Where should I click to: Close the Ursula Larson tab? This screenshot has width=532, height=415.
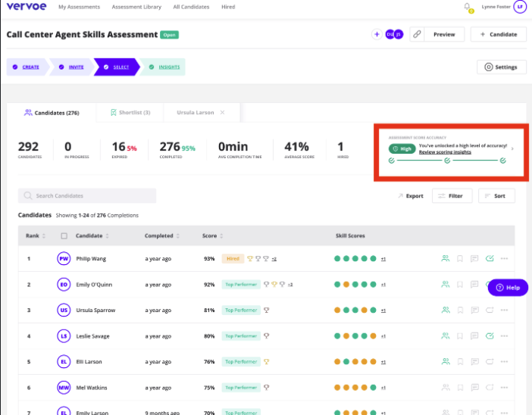[x=222, y=112]
